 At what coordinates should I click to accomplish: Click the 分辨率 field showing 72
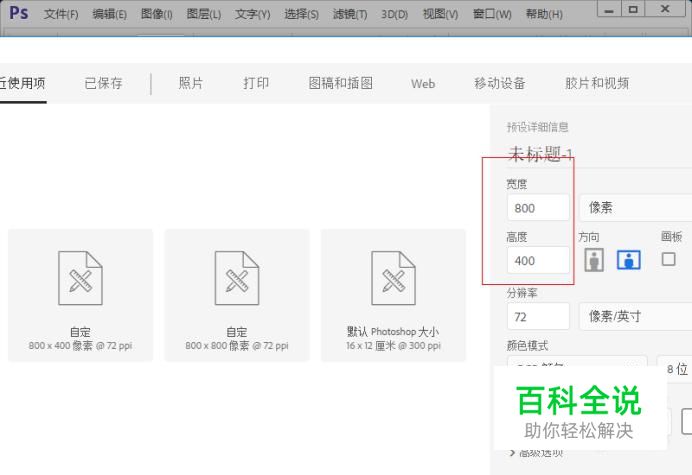pyautogui.click(x=538, y=317)
